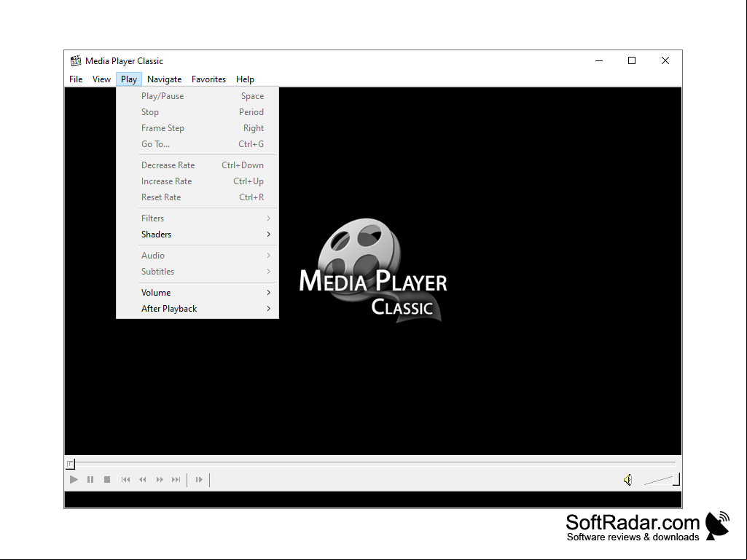Screen dimensions: 747x560
Task: Click the skip-to-next icon in the control bar
Action: tap(176, 479)
